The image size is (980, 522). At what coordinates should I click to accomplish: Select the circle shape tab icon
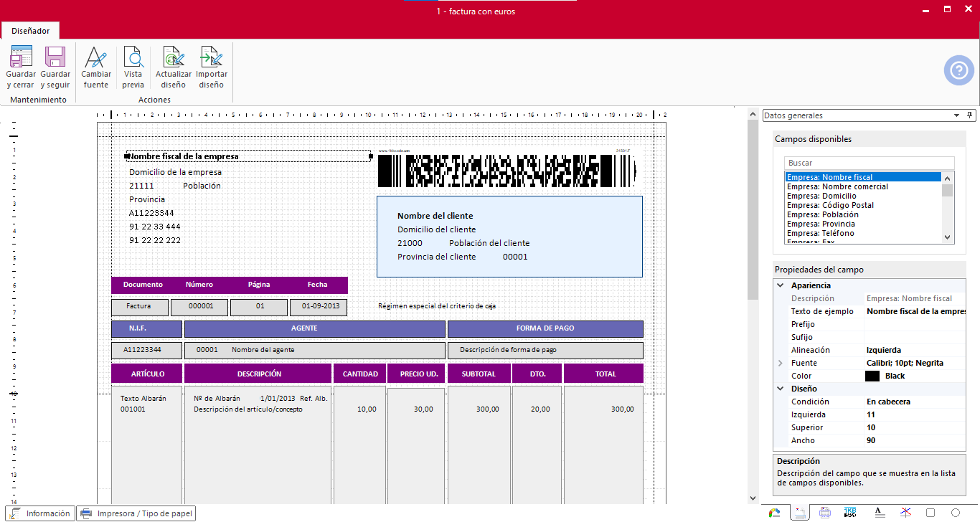[x=956, y=513]
